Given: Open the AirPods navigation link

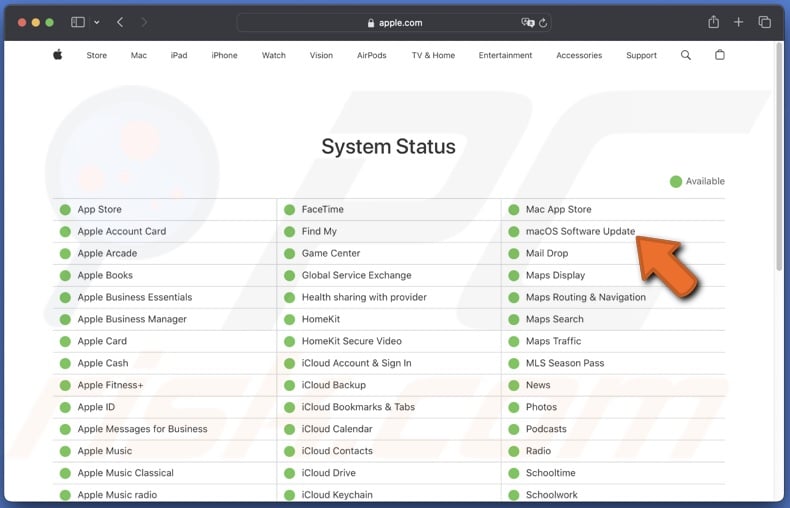Looking at the screenshot, I should click(372, 55).
